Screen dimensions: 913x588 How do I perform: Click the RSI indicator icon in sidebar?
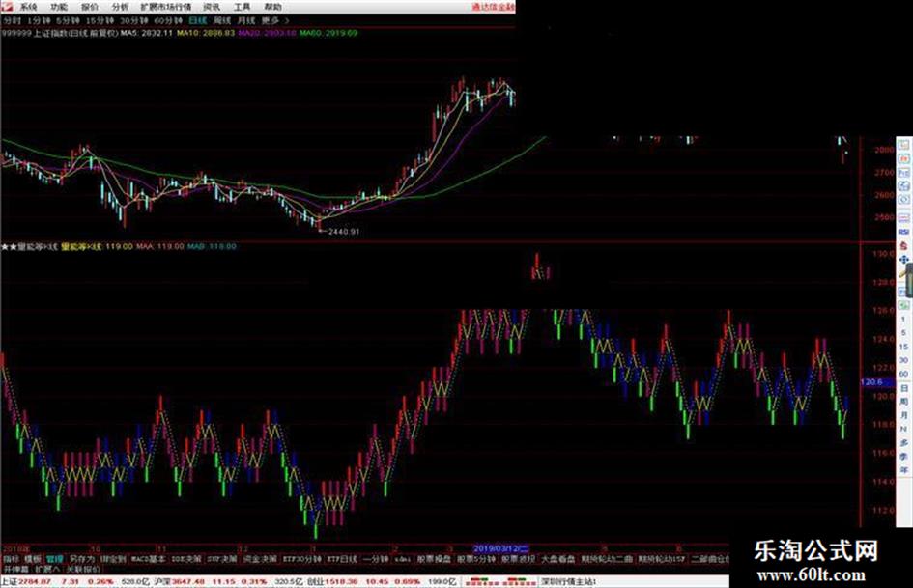pyautogui.click(x=903, y=232)
